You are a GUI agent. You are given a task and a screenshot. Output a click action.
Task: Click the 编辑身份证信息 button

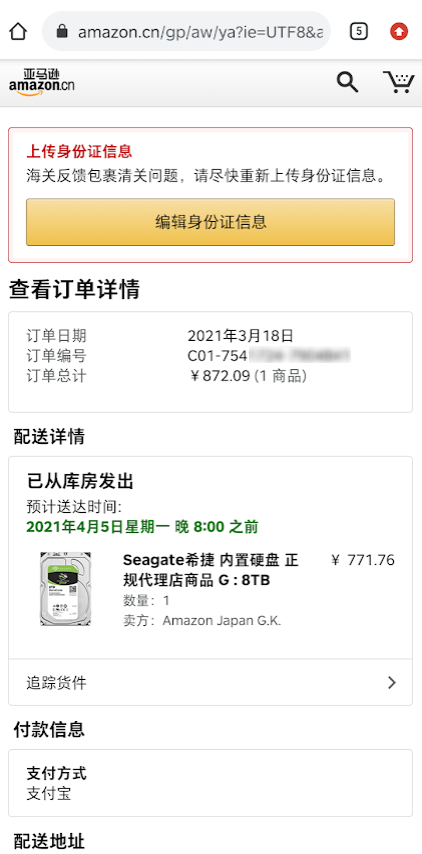point(210,222)
